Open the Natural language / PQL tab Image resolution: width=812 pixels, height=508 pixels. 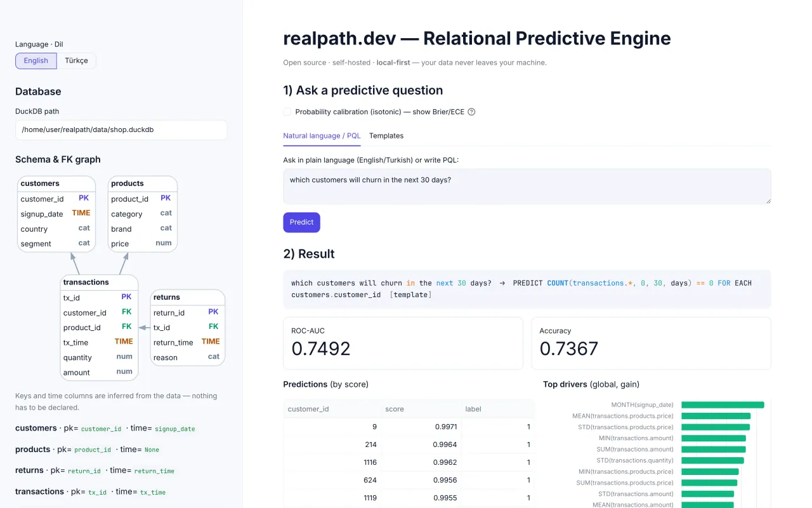point(322,136)
